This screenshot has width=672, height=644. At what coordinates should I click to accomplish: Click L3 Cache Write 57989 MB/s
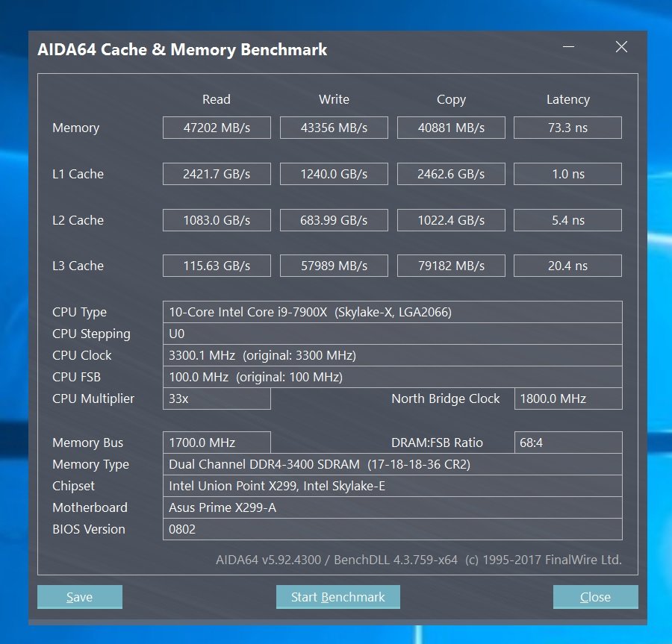point(334,266)
